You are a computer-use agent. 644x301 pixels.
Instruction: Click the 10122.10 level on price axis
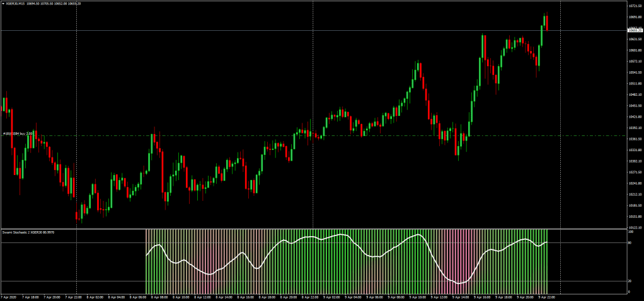(635, 227)
